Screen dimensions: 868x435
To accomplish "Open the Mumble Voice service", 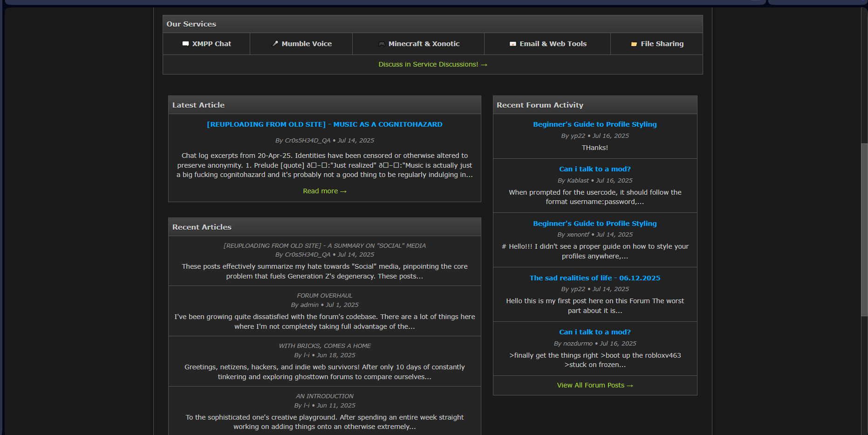I will 306,44.
